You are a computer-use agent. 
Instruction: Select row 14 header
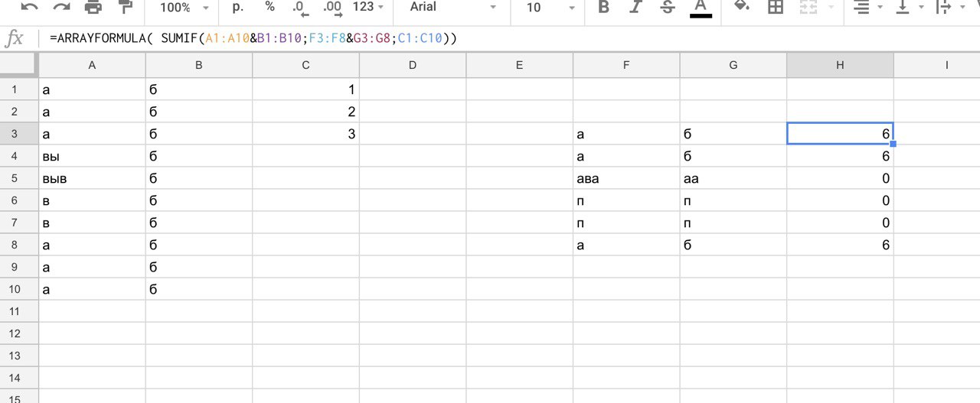(19, 378)
